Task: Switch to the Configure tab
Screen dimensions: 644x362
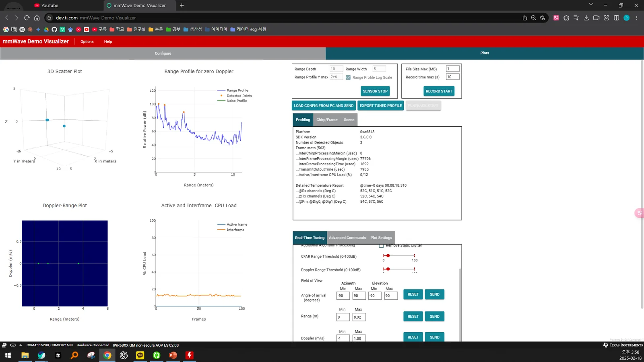Action: tap(163, 53)
